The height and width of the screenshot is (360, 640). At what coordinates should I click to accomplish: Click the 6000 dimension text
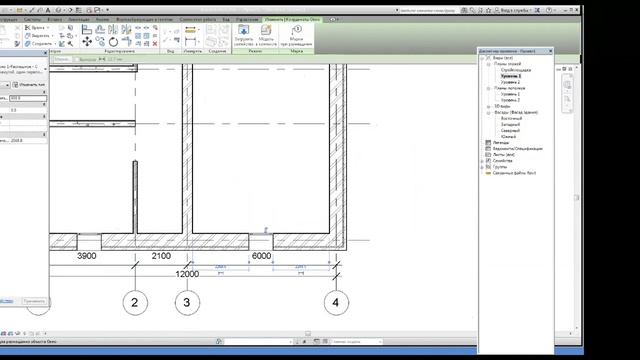261,256
